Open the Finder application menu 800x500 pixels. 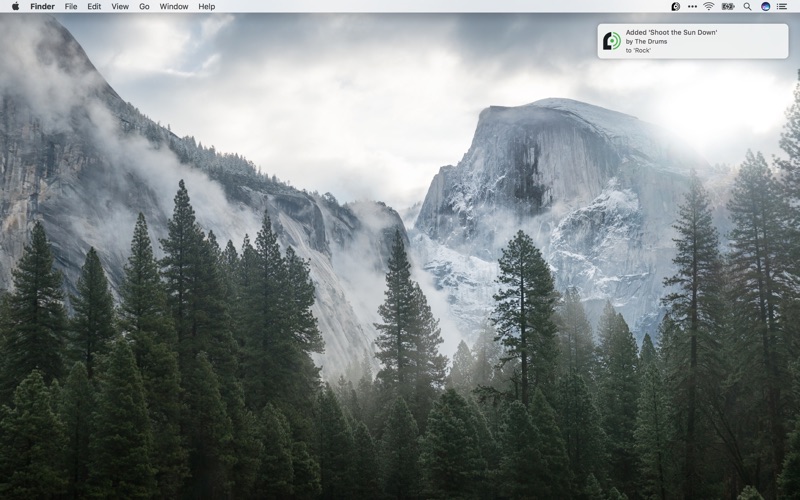click(x=42, y=7)
